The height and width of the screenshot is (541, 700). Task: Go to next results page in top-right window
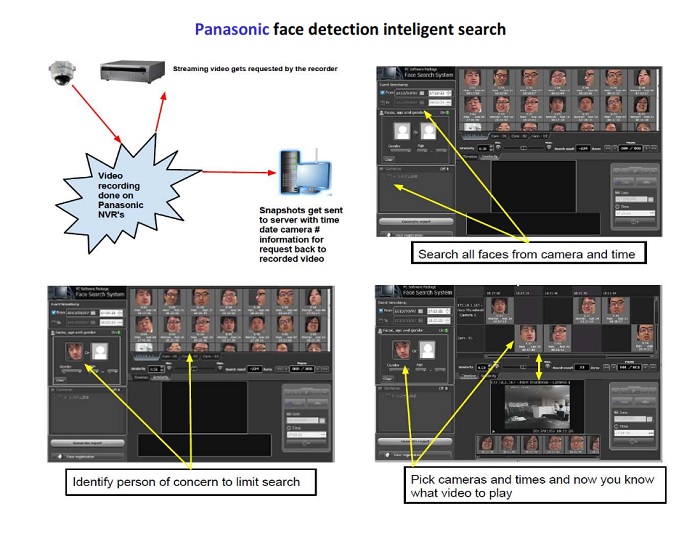coord(647,148)
